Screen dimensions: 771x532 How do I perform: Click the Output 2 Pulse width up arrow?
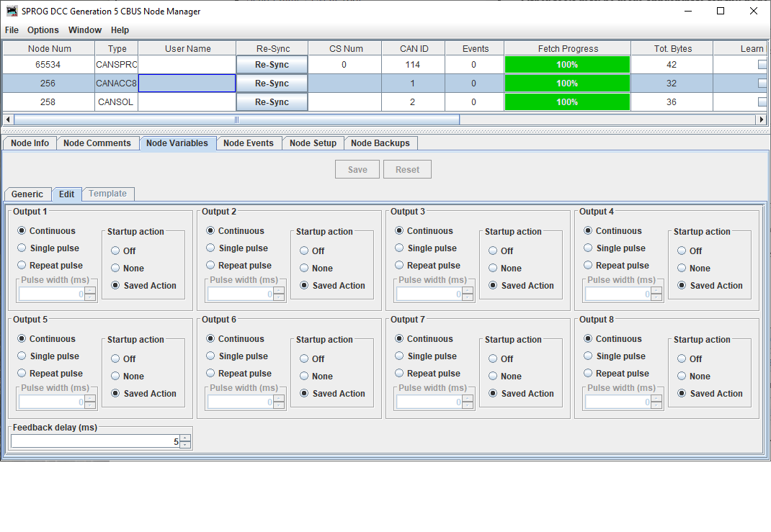click(280, 290)
